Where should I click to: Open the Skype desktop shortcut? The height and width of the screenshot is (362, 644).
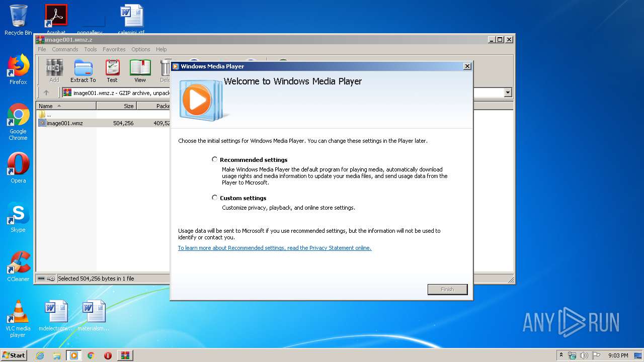point(18,217)
